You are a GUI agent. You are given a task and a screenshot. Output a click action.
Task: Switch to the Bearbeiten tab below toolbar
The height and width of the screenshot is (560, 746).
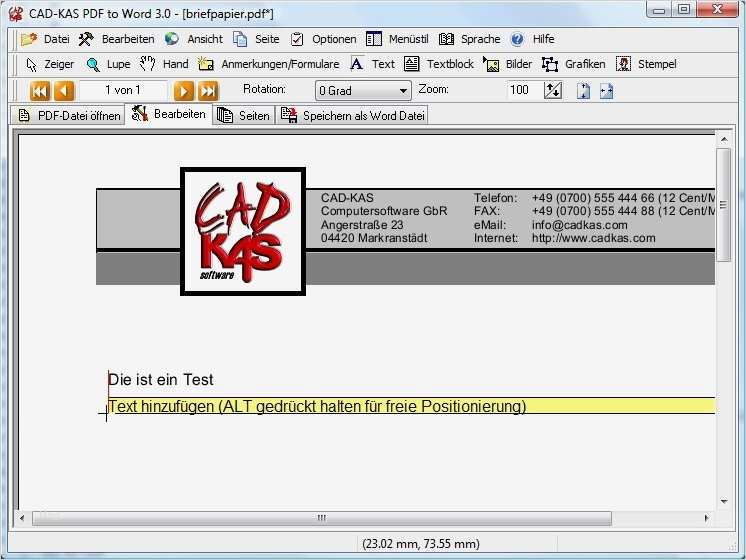click(168, 114)
